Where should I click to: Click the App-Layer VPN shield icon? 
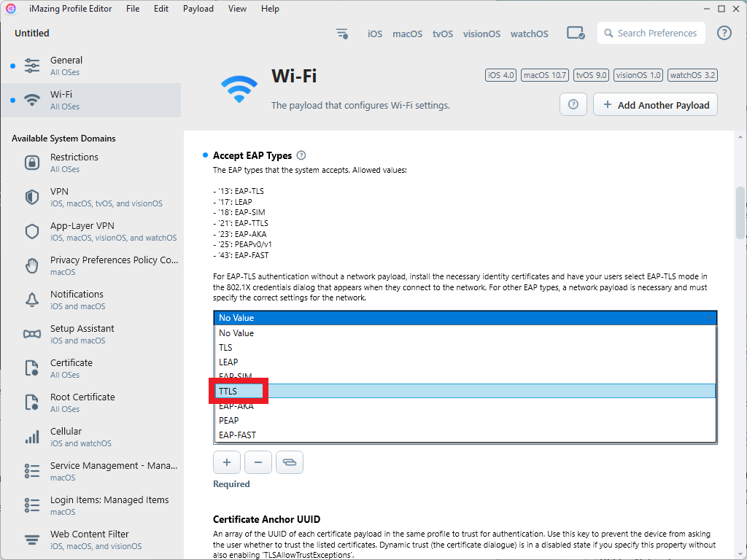pyautogui.click(x=32, y=231)
